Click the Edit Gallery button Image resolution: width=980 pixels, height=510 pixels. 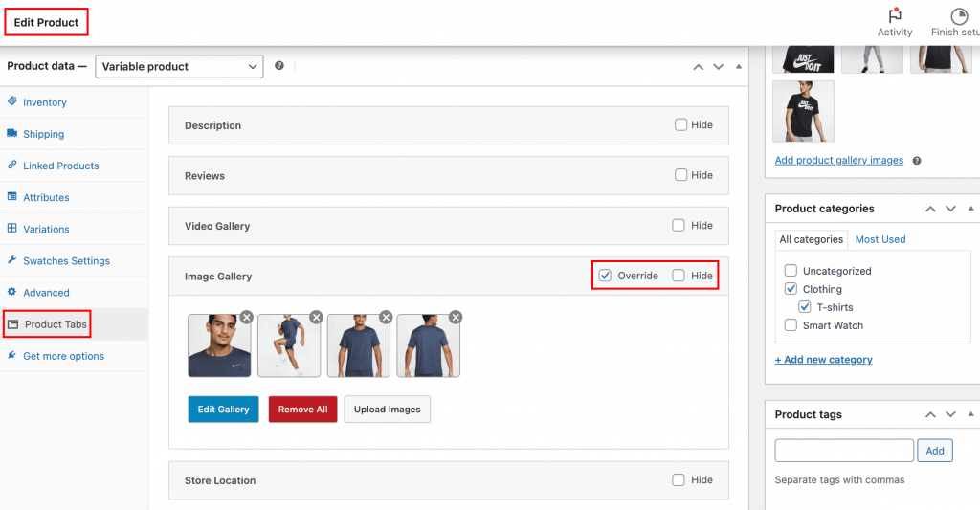pyautogui.click(x=223, y=410)
